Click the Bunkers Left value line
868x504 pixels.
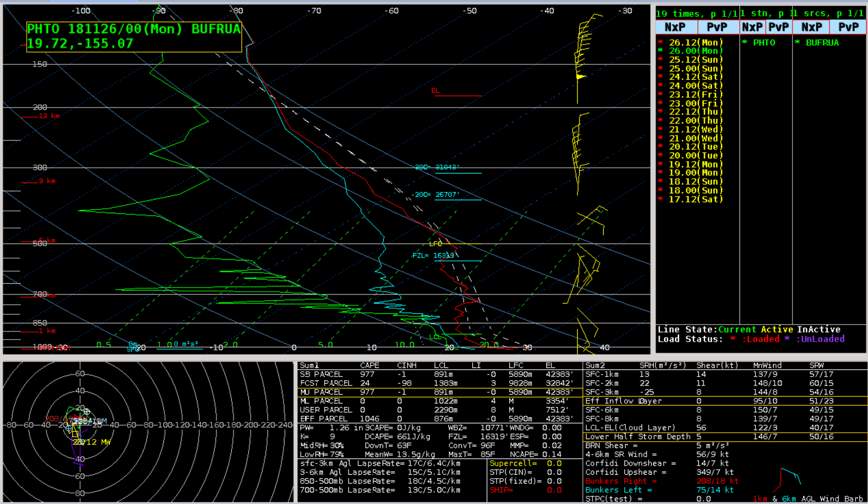tap(659, 490)
